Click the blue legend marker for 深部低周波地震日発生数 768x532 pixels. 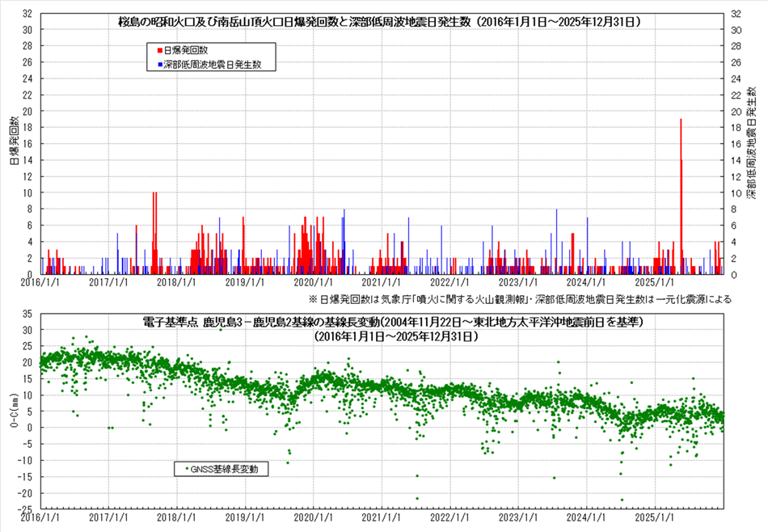[160, 63]
